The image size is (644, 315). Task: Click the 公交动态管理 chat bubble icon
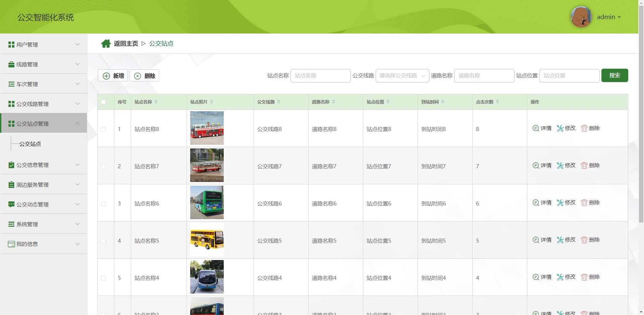pyautogui.click(x=11, y=204)
